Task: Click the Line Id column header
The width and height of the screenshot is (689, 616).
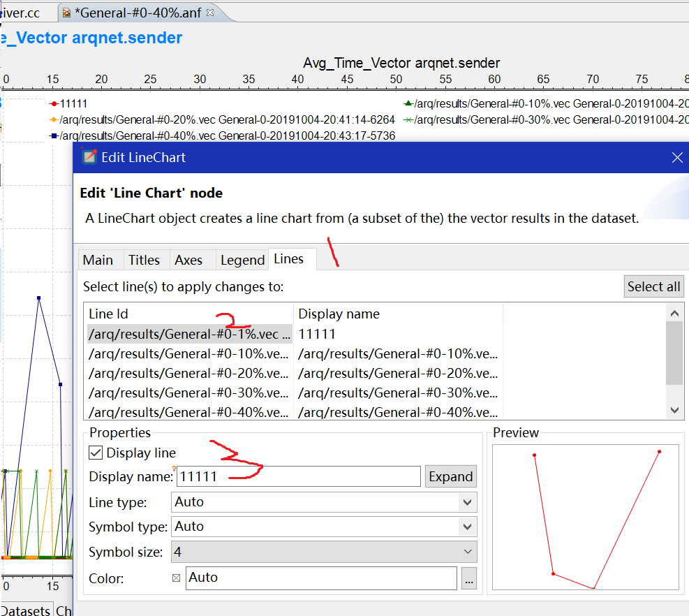Action: pyautogui.click(x=188, y=314)
